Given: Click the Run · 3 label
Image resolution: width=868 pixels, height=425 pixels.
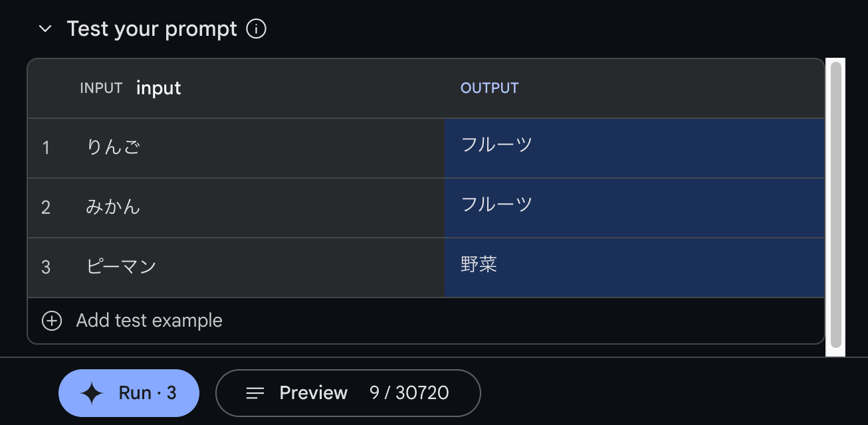Looking at the screenshot, I should click(x=147, y=393).
